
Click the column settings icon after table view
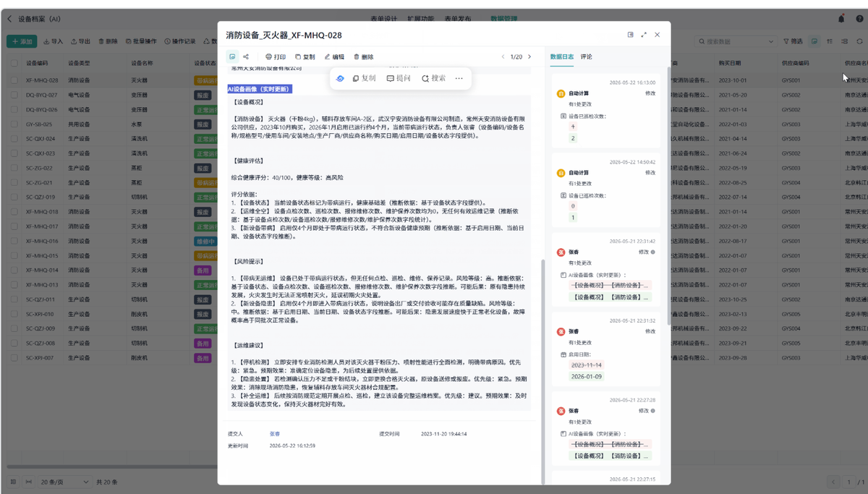tap(830, 42)
